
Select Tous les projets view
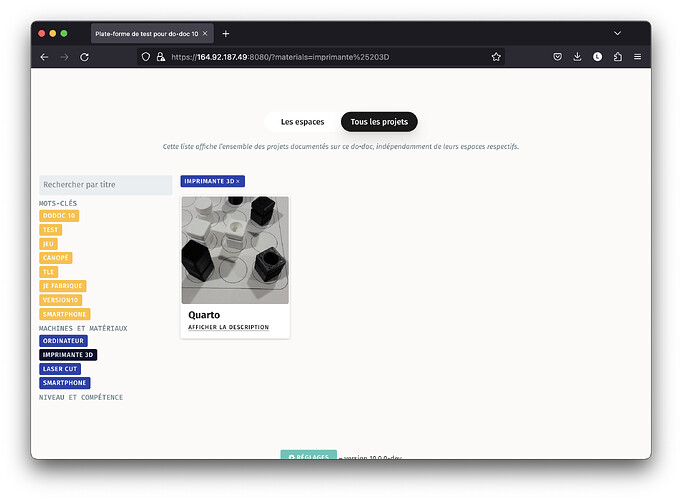pyautogui.click(x=379, y=122)
